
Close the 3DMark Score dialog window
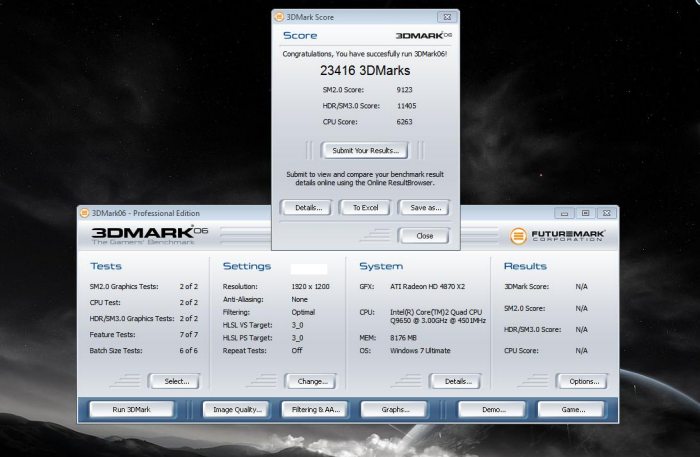pyautogui.click(x=424, y=236)
